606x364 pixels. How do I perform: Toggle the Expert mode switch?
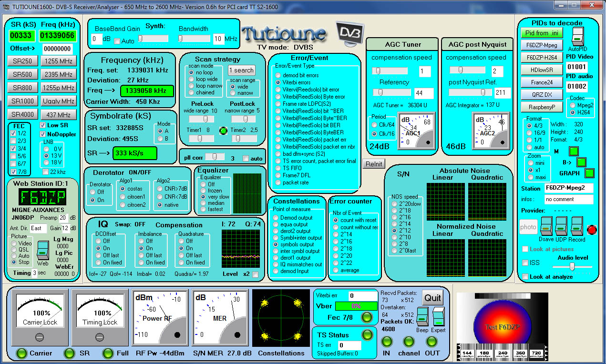(x=438, y=316)
